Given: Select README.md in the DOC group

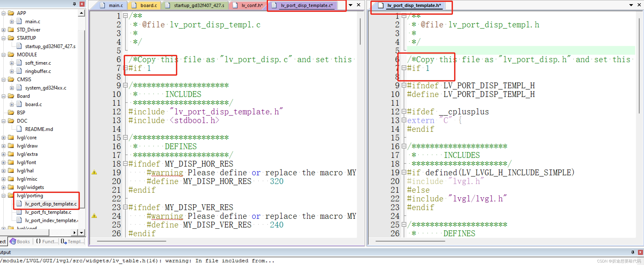Looking at the screenshot, I should point(39,129).
